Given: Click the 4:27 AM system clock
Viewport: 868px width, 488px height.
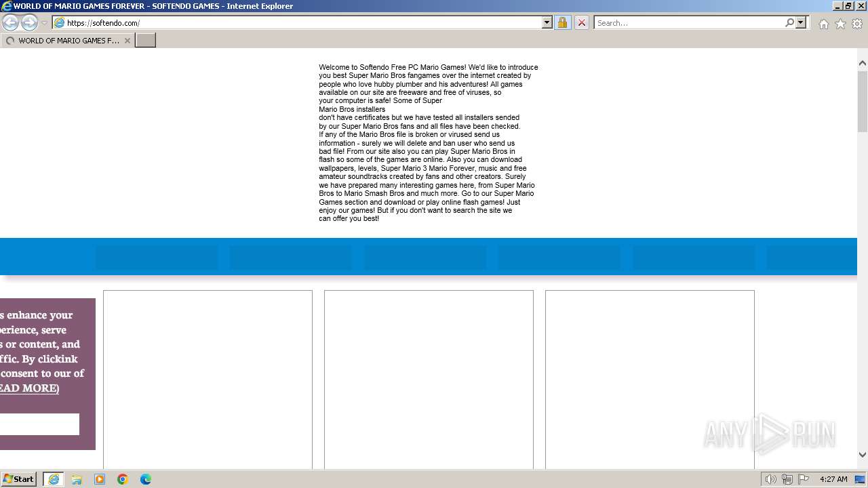Looking at the screenshot, I should tap(833, 479).
